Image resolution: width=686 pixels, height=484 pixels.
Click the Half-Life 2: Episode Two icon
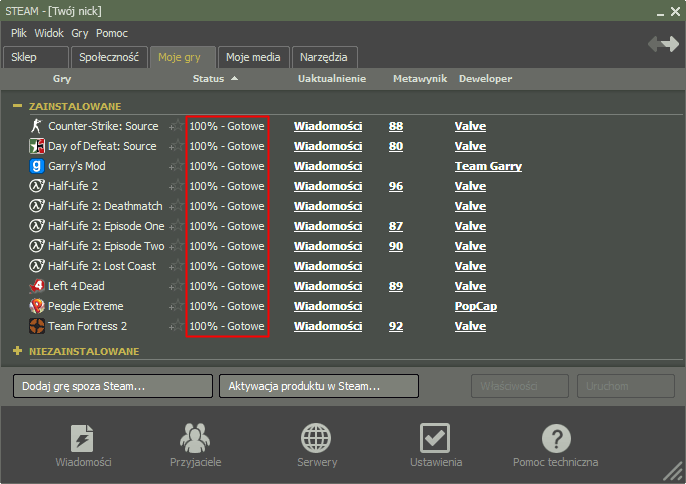pyautogui.click(x=37, y=246)
